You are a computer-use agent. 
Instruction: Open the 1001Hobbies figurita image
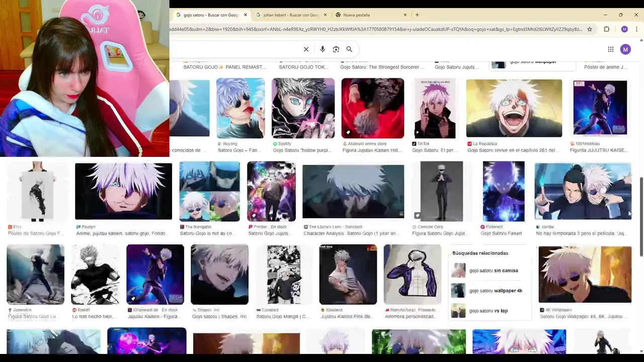[x=600, y=108]
